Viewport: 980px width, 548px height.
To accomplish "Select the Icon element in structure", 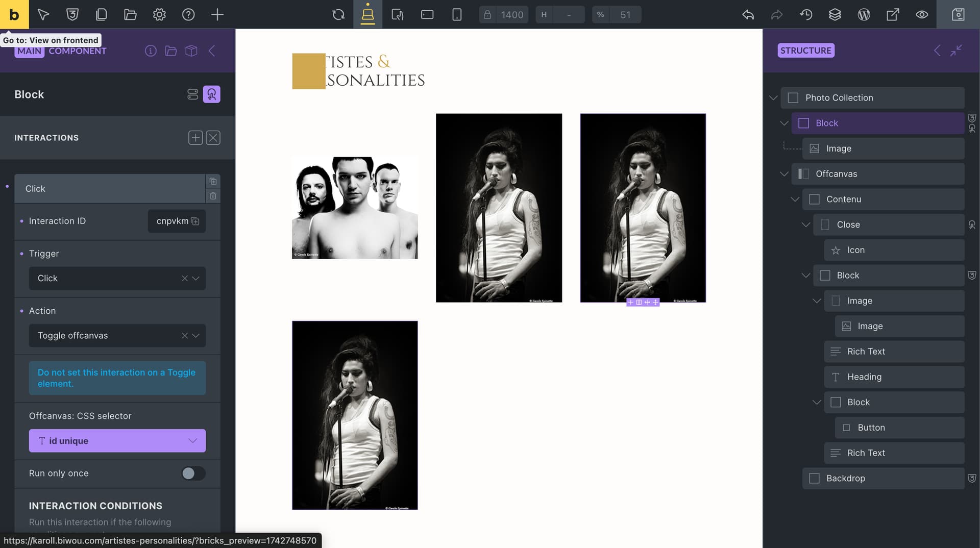I will pos(894,250).
